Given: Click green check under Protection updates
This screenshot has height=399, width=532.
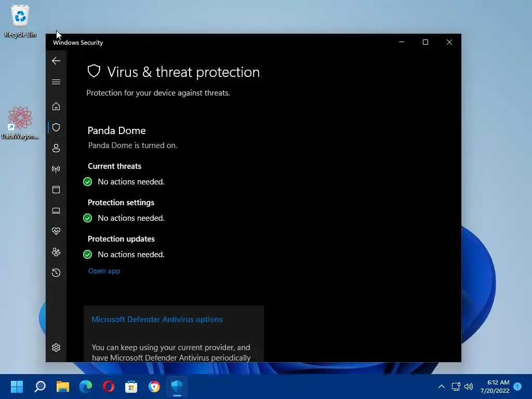Looking at the screenshot, I should point(87,255).
